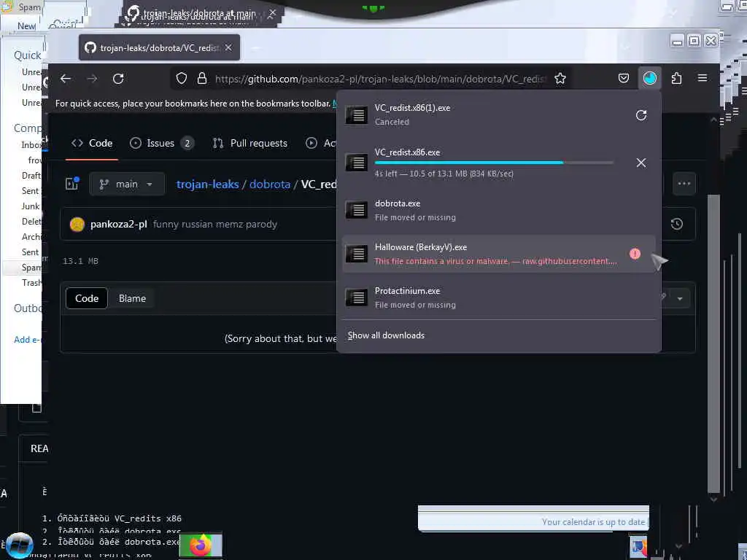Image resolution: width=747 pixels, height=560 pixels.
Task: Open the extensions puzzle icon
Action: 676,78
